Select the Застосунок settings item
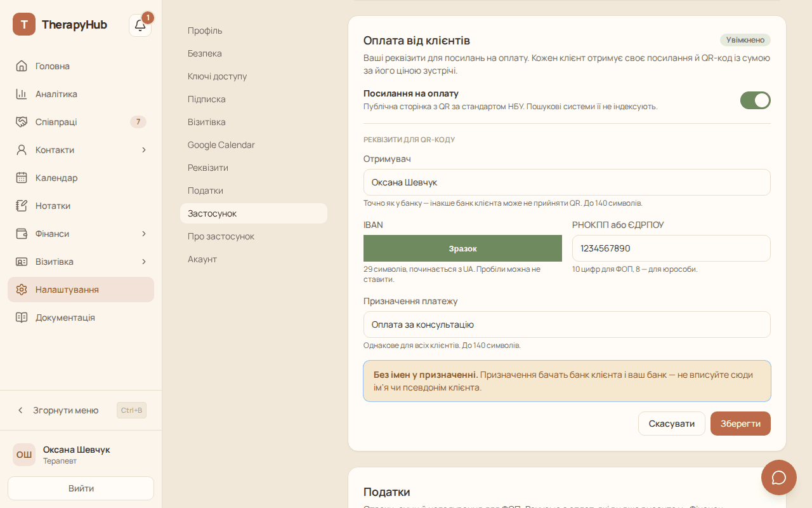This screenshot has width=812, height=508. (254, 213)
